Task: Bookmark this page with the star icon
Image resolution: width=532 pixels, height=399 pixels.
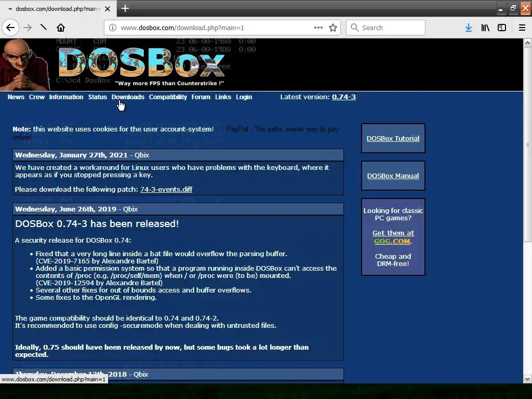Action: [x=333, y=28]
